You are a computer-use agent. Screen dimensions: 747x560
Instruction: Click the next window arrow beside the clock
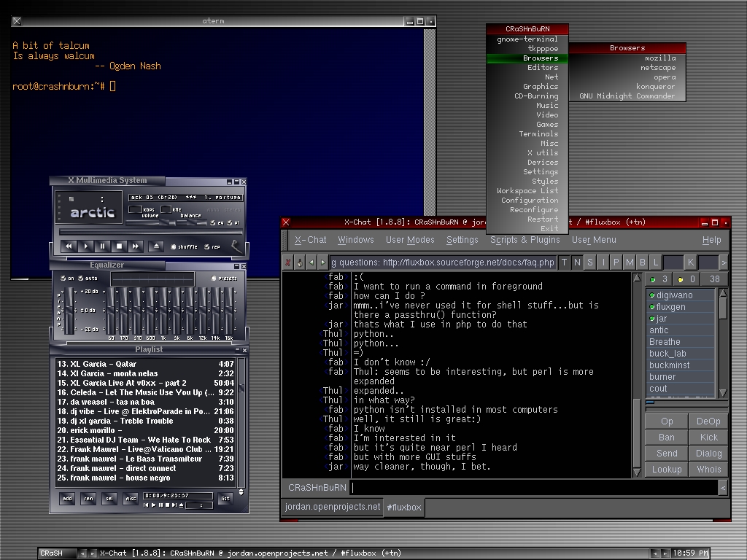(x=665, y=553)
